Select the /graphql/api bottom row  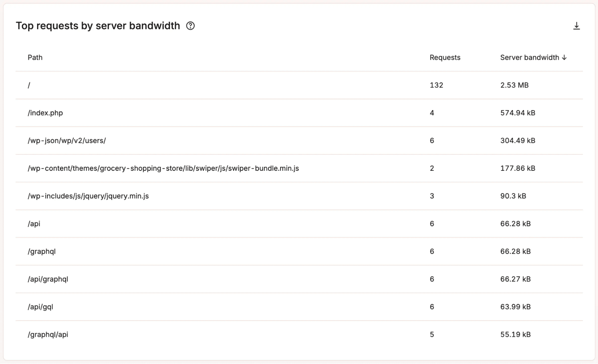48,334
